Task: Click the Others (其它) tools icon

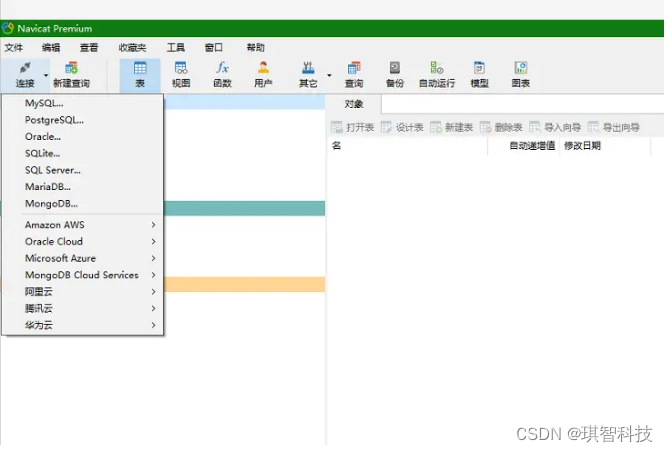Action: (308, 68)
